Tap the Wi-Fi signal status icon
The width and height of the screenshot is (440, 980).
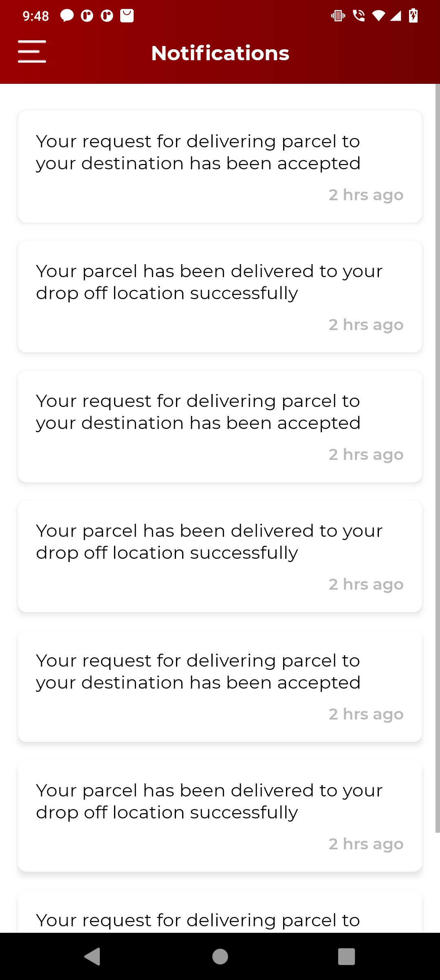coord(378,16)
